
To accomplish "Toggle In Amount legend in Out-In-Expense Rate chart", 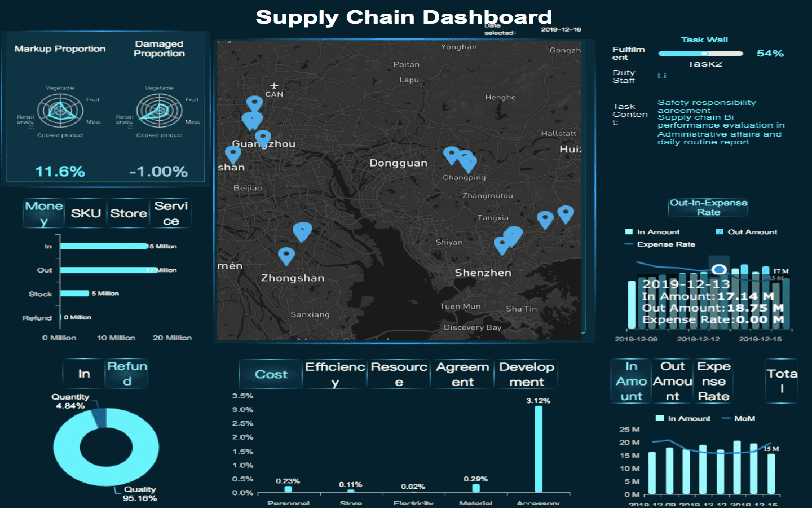I will 652,232.
